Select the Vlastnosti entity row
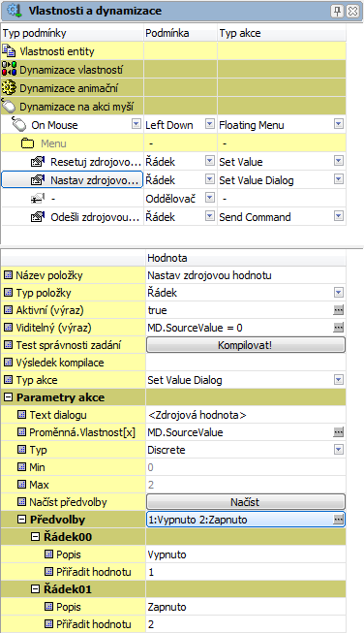 point(173,50)
